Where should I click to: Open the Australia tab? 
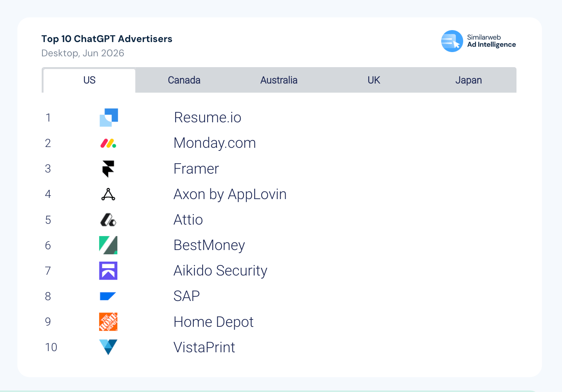click(x=279, y=80)
